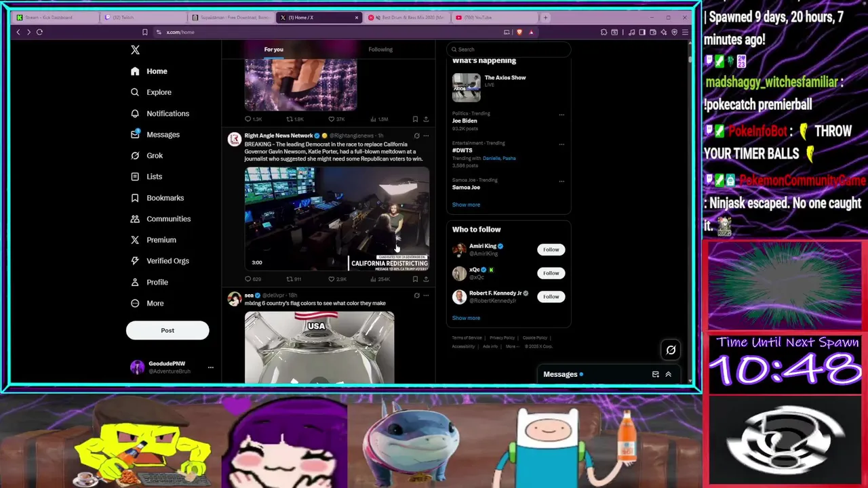Open Bookmarks in the sidebar

[x=157, y=198]
